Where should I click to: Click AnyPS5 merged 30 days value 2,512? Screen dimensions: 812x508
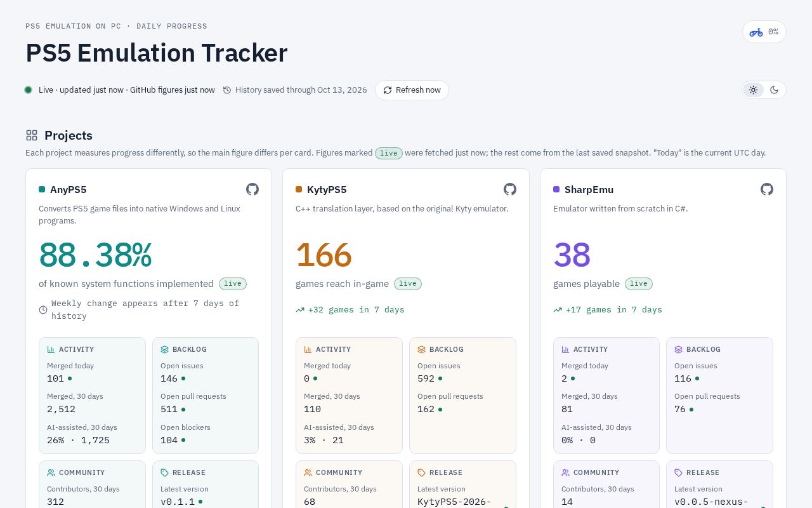tap(61, 409)
